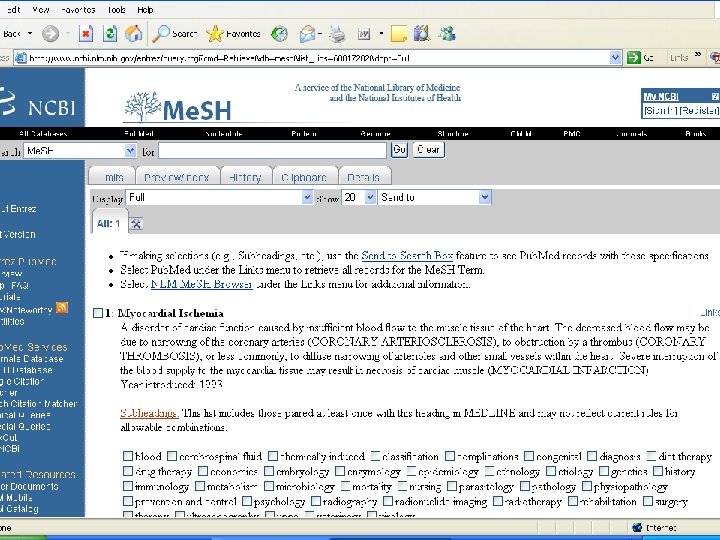Viewport: 720px width, 540px height.
Task: Open the Help menu
Action: [x=145, y=10]
